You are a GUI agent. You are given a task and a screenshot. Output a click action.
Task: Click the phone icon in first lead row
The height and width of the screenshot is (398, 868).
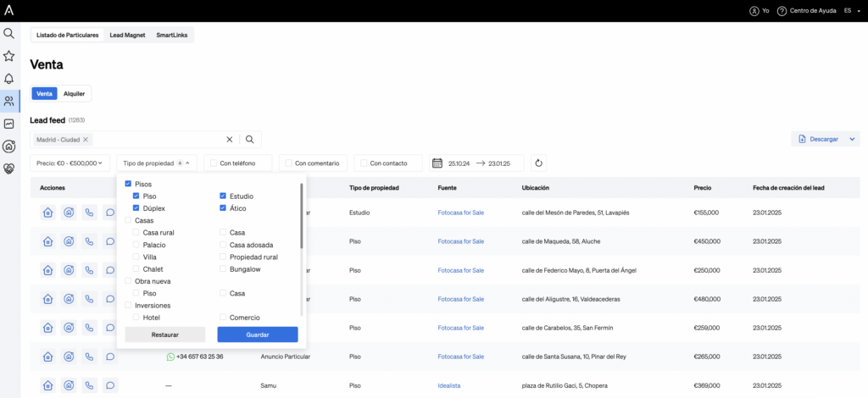[90, 213]
